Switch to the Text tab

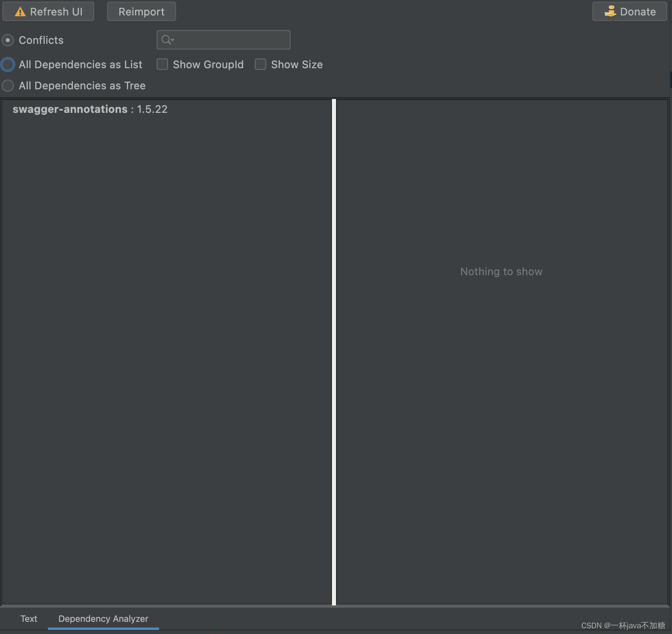[28, 619]
